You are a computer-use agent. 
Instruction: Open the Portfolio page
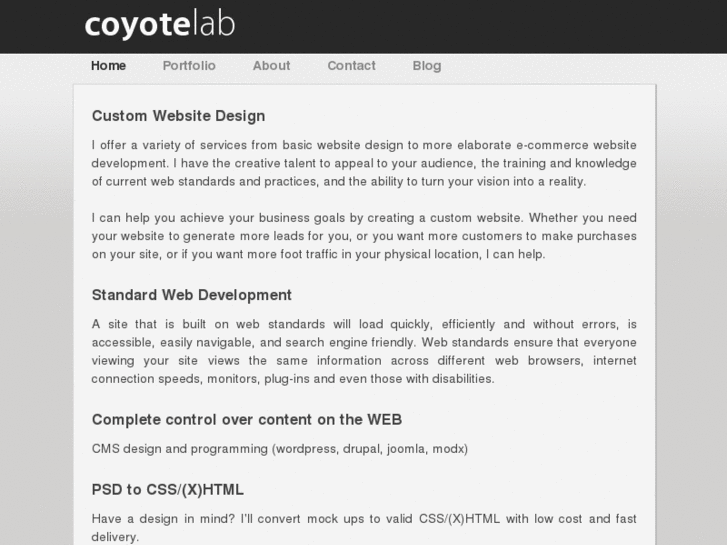click(x=189, y=66)
